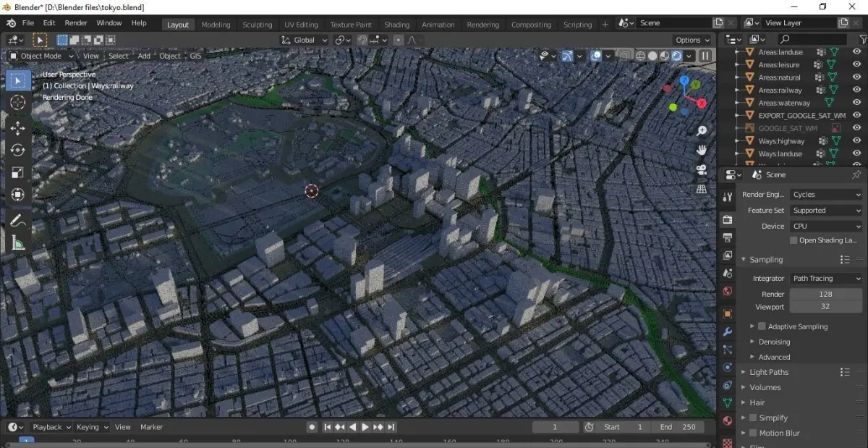
Task: Open the World properties tab
Action: point(728,292)
